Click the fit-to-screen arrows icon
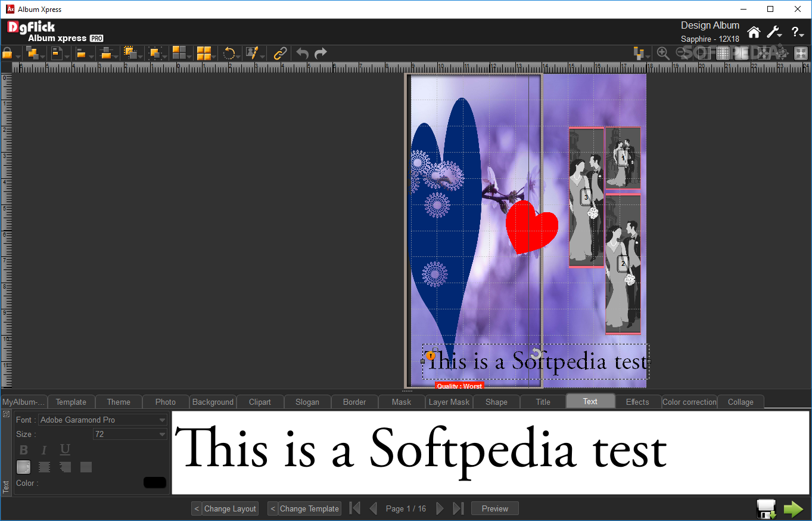Image resolution: width=812 pixels, height=521 pixels. (x=764, y=54)
